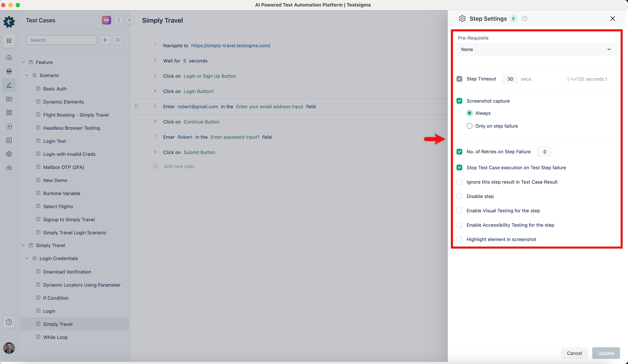Click the Login or Sign Up Button element
The image size is (628, 364).
[210, 76]
